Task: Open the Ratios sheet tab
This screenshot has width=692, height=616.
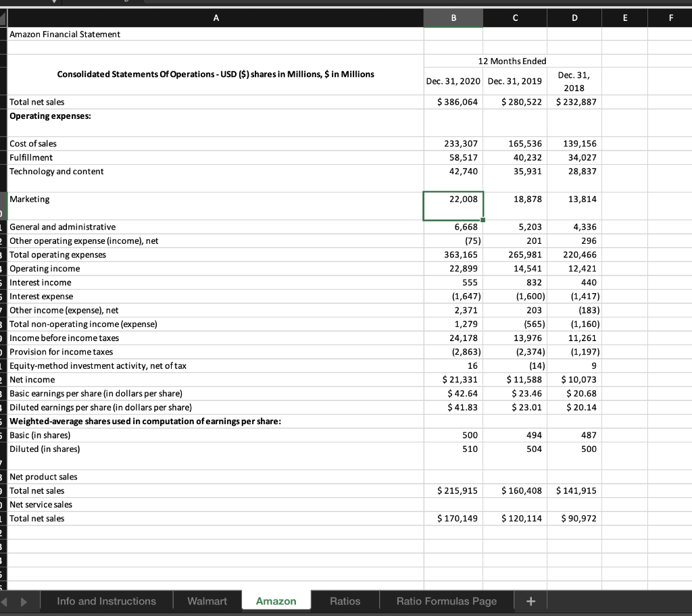Action: (346, 600)
